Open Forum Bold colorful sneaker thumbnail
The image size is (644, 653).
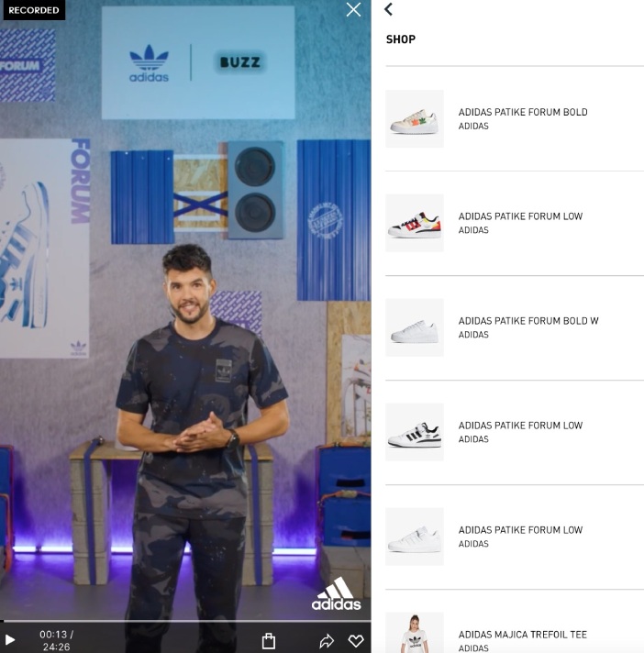pos(415,118)
